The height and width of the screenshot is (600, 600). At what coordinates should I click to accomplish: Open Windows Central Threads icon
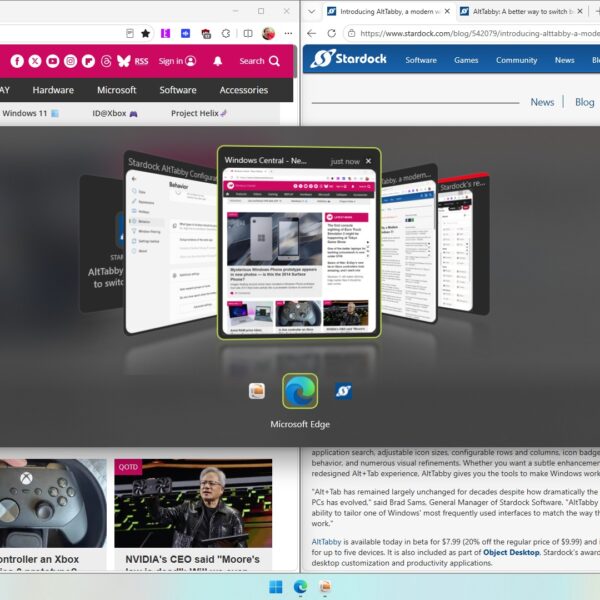point(106,61)
